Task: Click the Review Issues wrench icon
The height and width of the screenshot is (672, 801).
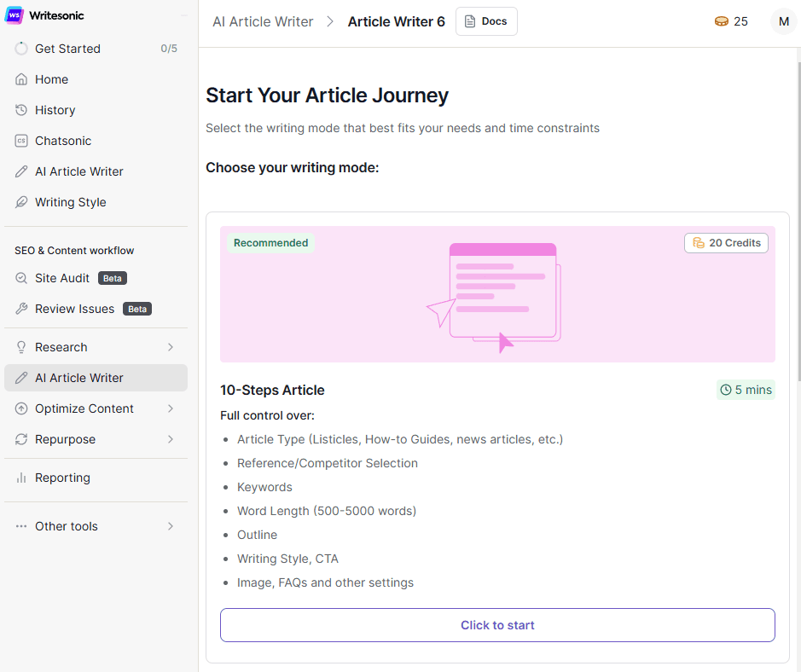Action: pyautogui.click(x=21, y=309)
